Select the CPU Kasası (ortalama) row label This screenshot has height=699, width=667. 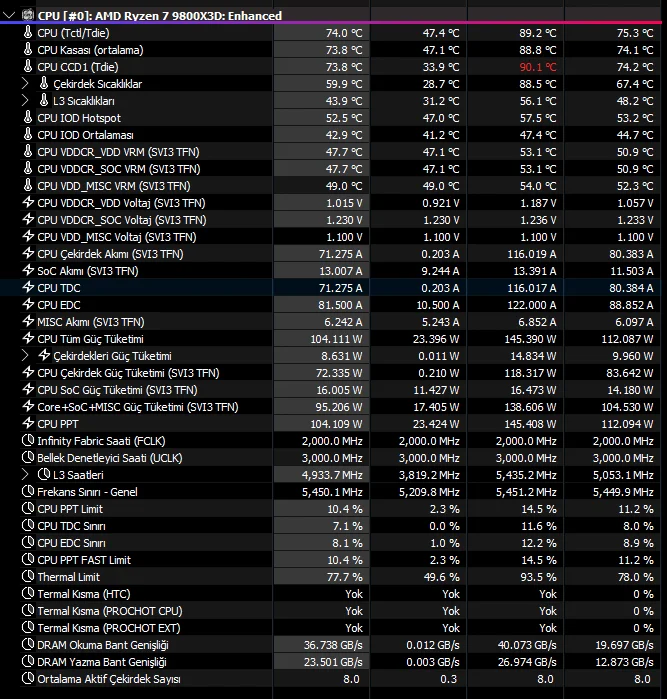[x=91, y=50]
